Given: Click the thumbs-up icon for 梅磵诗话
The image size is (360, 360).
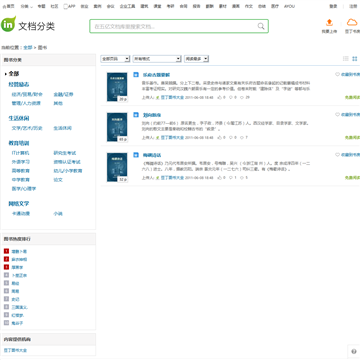Looking at the screenshot, I should pyautogui.click(x=219, y=178).
